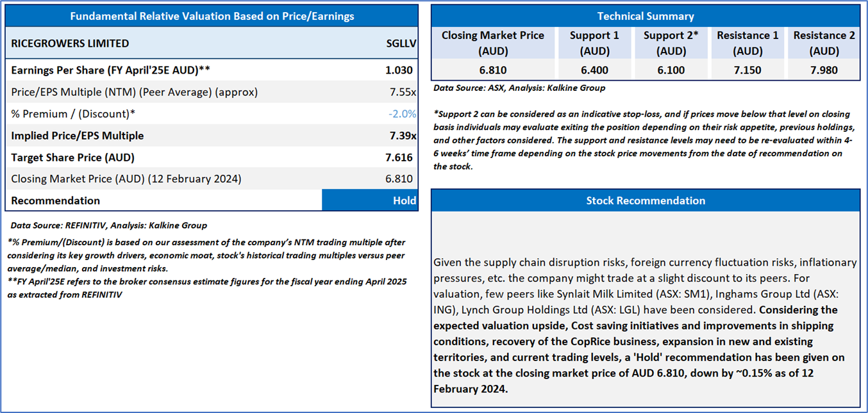The image size is (868, 413).
Task: Click the Resistance 1 value 7.150
Action: tap(748, 70)
